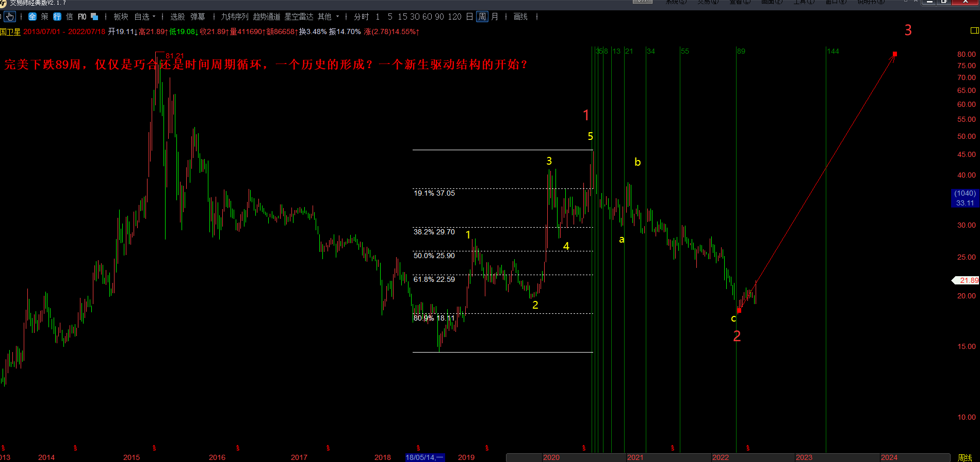Open the 策 strategy icon
980x462 pixels.
click(x=44, y=17)
